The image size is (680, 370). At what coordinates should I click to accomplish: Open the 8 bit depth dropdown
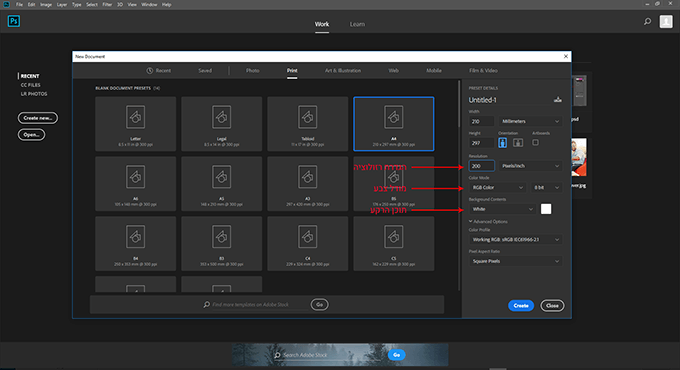click(546, 187)
